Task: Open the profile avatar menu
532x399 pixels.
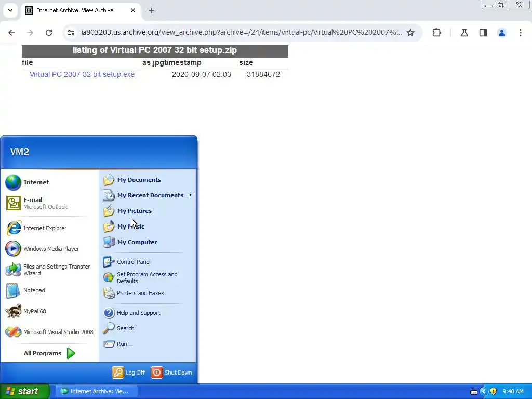Action: click(x=502, y=33)
